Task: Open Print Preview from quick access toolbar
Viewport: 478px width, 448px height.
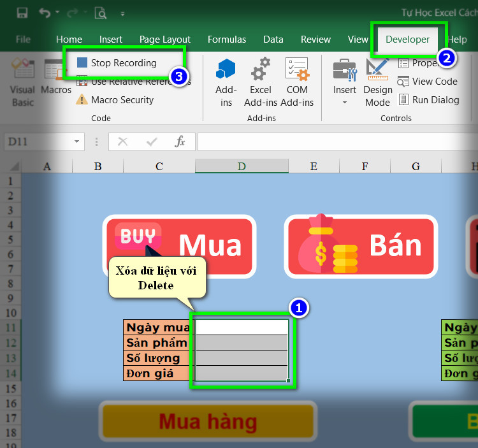Action: click(x=100, y=13)
